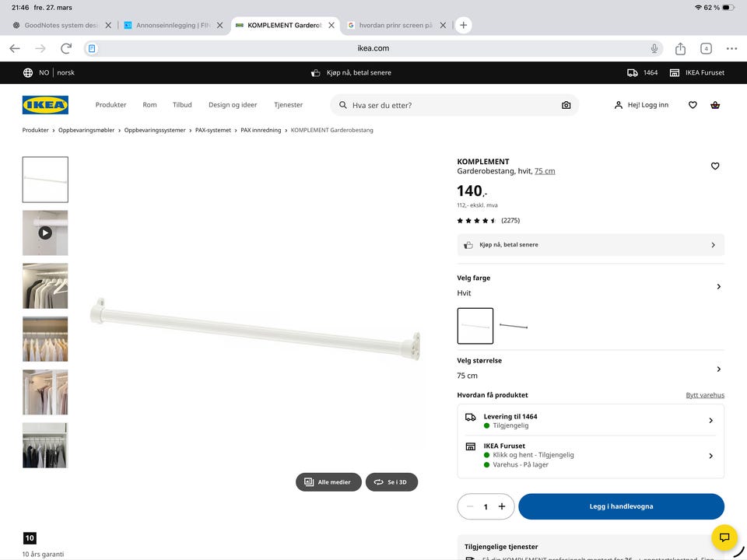747x560 pixels.
Task: Open the browser share icon
Action: pyautogui.click(x=680, y=48)
